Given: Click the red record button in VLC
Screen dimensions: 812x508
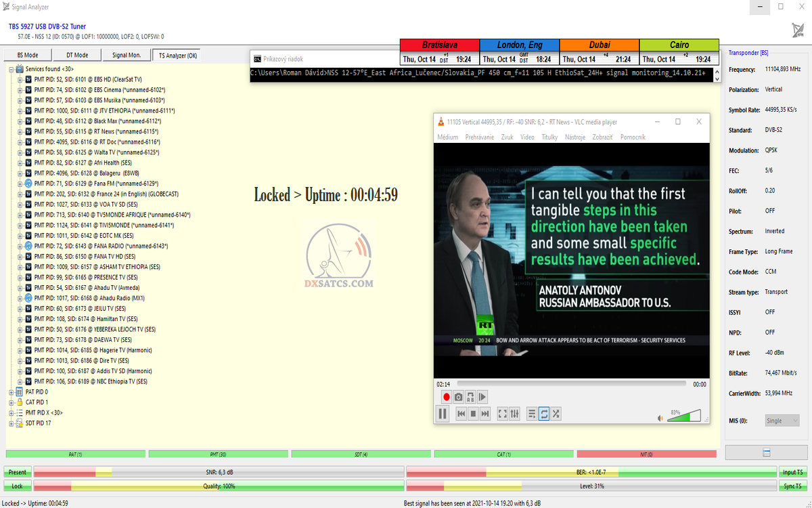Looking at the screenshot, I should pos(446,397).
